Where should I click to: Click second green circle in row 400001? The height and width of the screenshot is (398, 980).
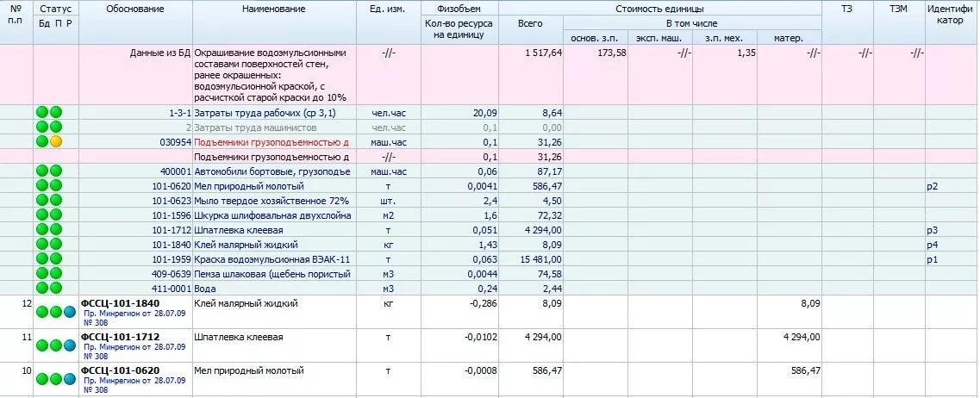pos(56,171)
